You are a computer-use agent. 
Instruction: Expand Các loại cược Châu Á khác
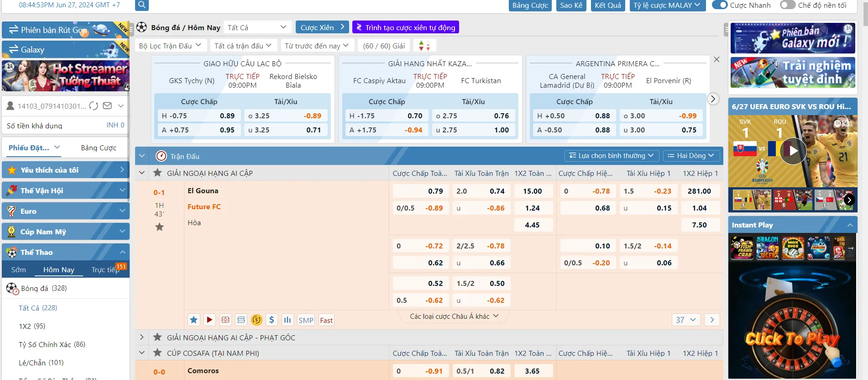tap(454, 316)
